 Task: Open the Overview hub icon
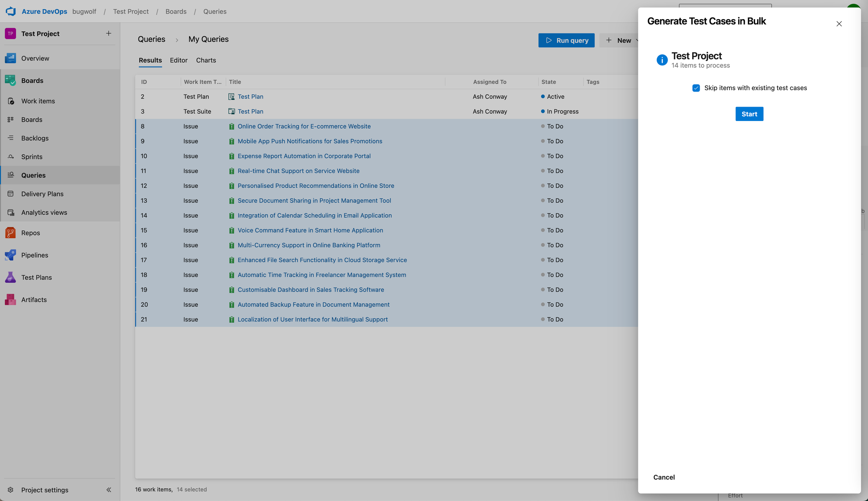10,58
